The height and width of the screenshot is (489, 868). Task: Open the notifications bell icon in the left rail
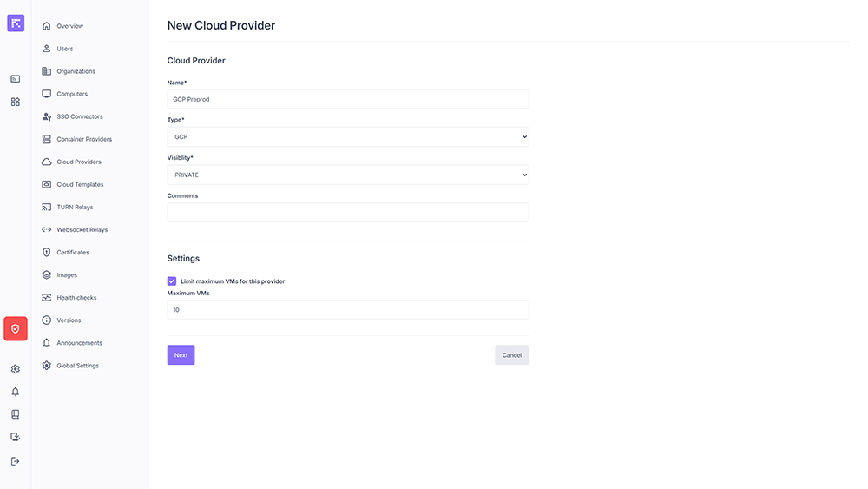[16, 392]
